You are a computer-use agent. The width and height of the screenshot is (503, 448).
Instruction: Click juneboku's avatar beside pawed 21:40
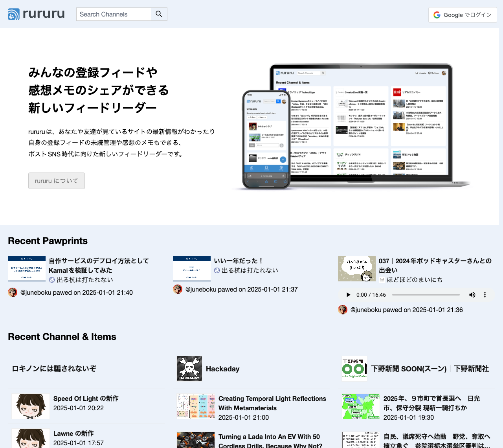pyautogui.click(x=13, y=292)
